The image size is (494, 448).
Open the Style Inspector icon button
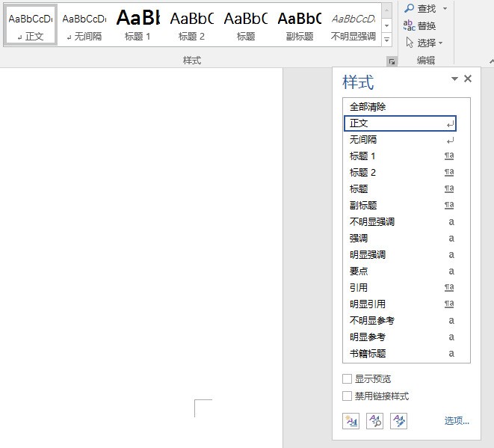point(374,421)
